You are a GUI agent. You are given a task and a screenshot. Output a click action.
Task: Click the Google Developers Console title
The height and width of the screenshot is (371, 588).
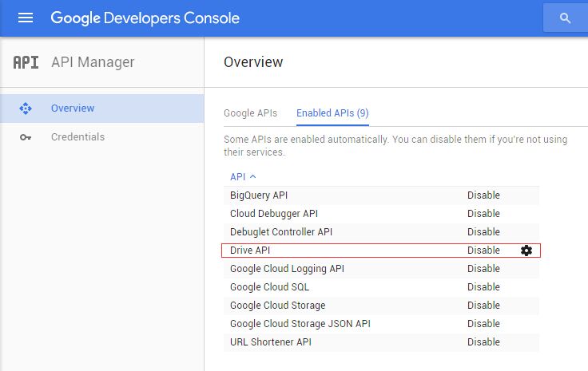tap(145, 18)
